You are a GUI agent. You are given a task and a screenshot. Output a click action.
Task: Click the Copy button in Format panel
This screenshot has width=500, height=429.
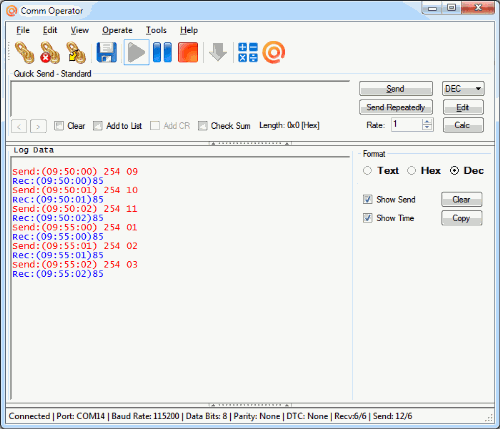(x=462, y=218)
